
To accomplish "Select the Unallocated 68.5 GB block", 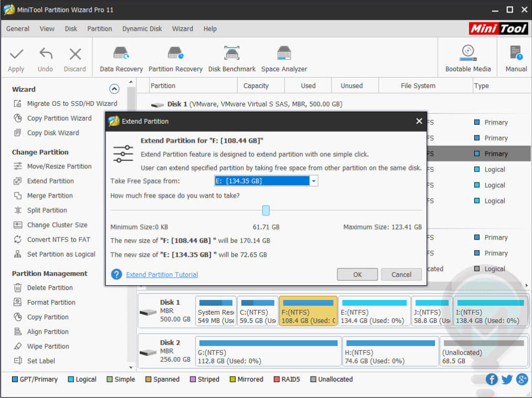I will (x=484, y=351).
